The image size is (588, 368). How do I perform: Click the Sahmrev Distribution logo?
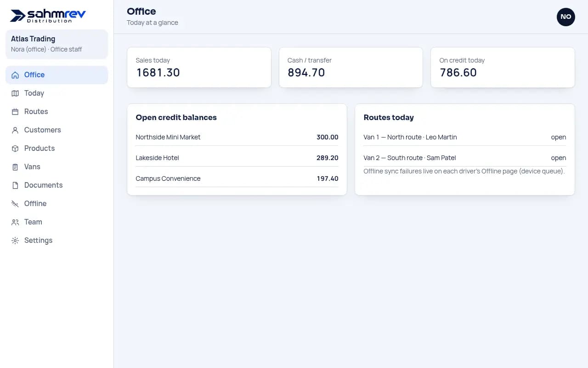click(x=48, y=16)
